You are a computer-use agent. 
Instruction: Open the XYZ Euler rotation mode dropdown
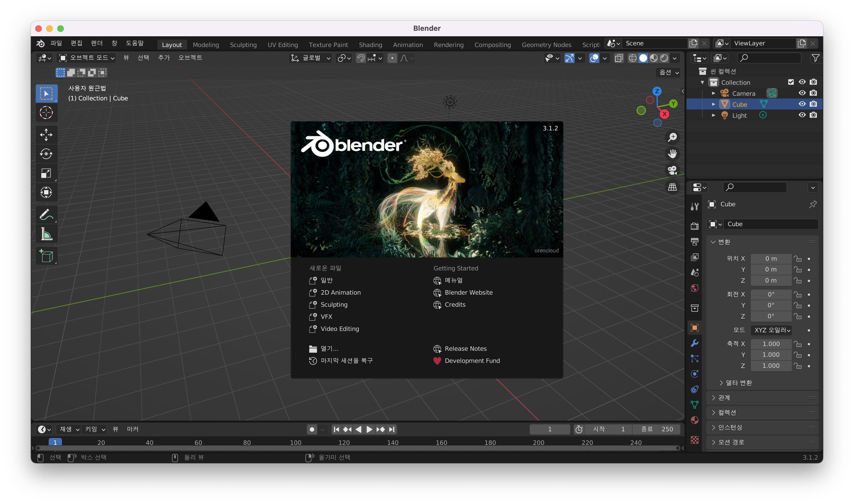[771, 330]
